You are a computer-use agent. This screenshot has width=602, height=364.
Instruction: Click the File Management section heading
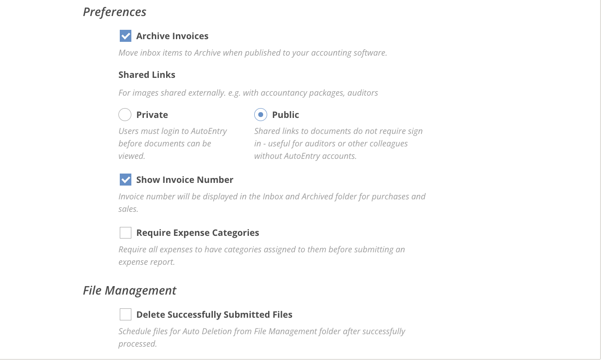click(130, 291)
